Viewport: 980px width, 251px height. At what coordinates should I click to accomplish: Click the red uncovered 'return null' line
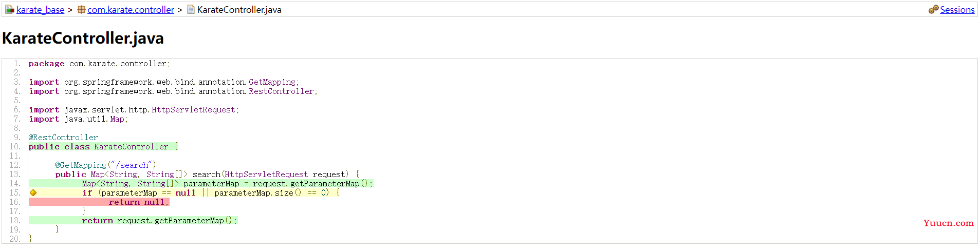(x=99, y=202)
